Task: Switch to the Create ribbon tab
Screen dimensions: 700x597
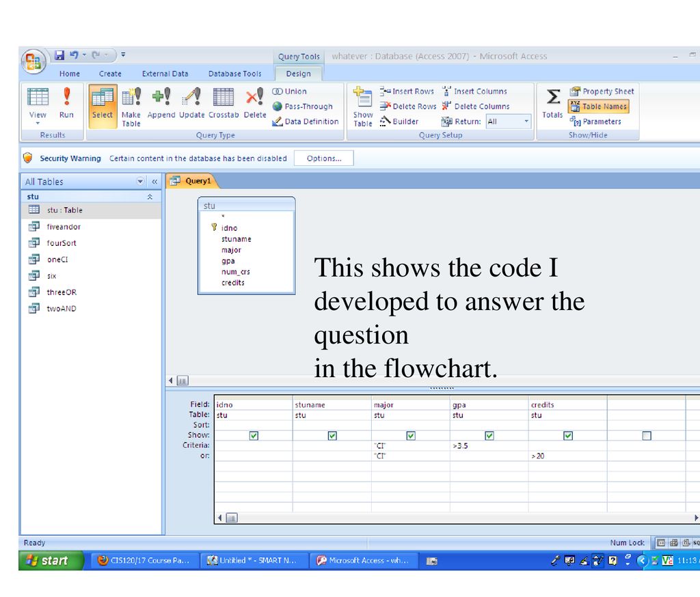Action: [x=110, y=74]
